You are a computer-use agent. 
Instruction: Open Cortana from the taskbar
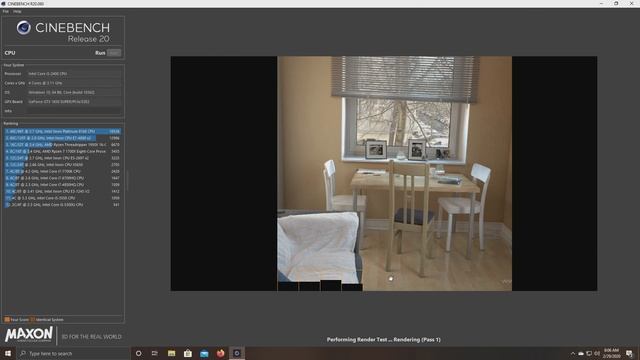click(138, 353)
